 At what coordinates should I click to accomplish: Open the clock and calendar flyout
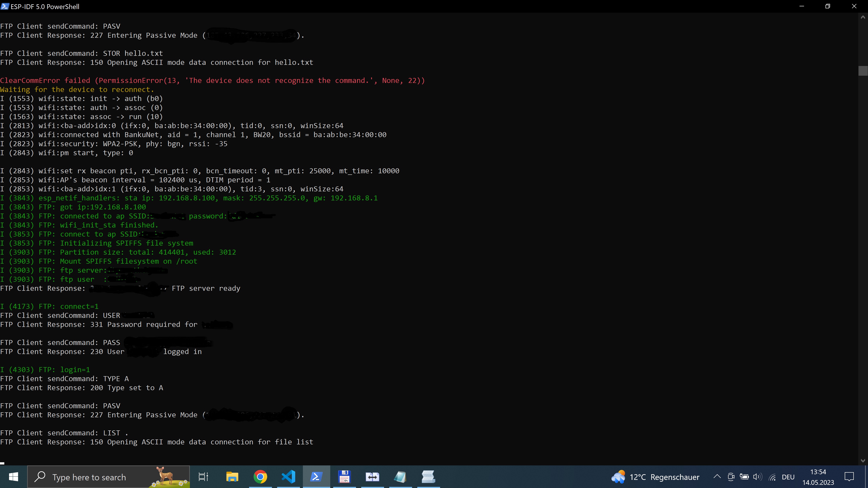(x=818, y=477)
